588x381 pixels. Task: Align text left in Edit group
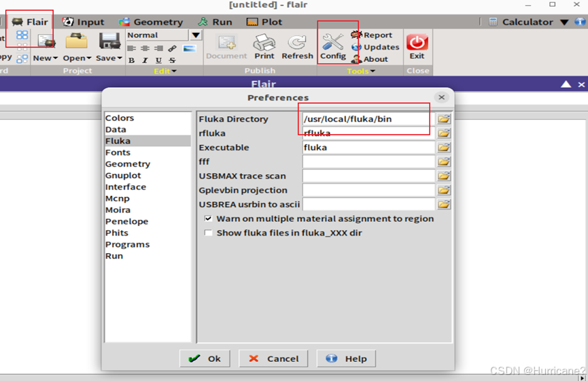pyautogui.click(x=132, y=48)
